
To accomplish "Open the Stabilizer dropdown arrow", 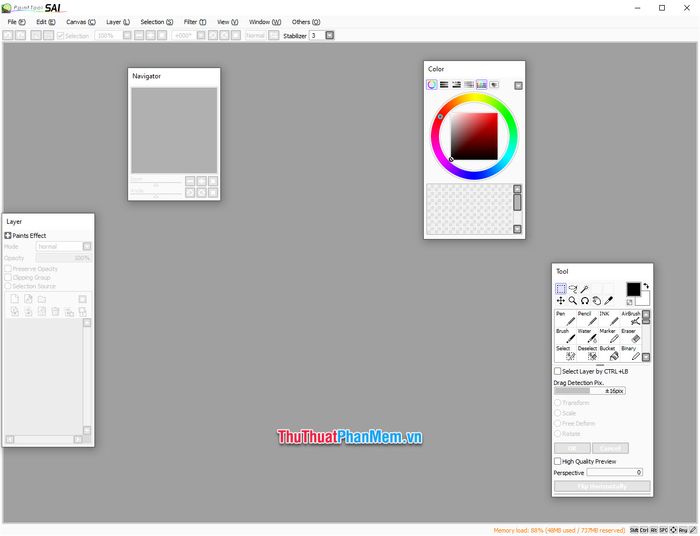I will point(329,35).
